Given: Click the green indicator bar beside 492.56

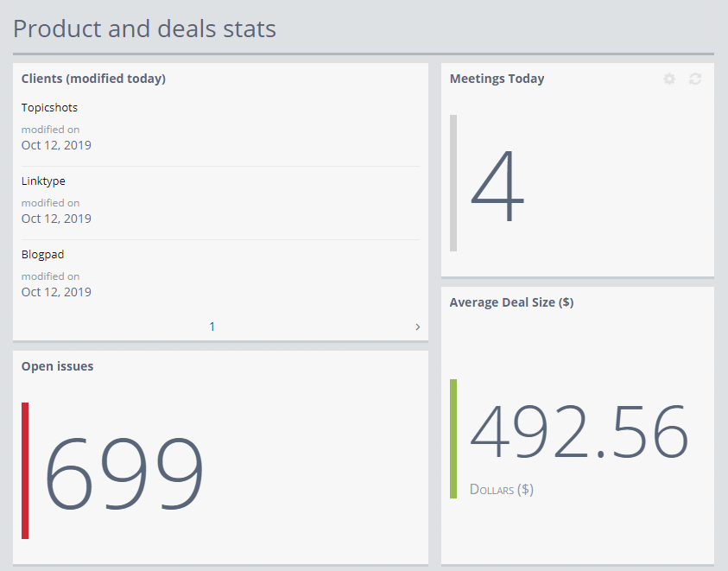Looking at the screenshot, I should 453,439.
